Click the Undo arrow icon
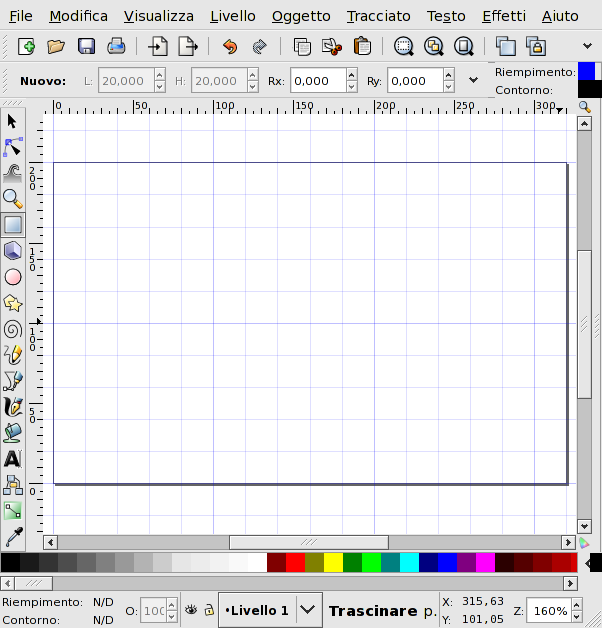Viewport: 602px width, 628px height. [x=230, y=46]
